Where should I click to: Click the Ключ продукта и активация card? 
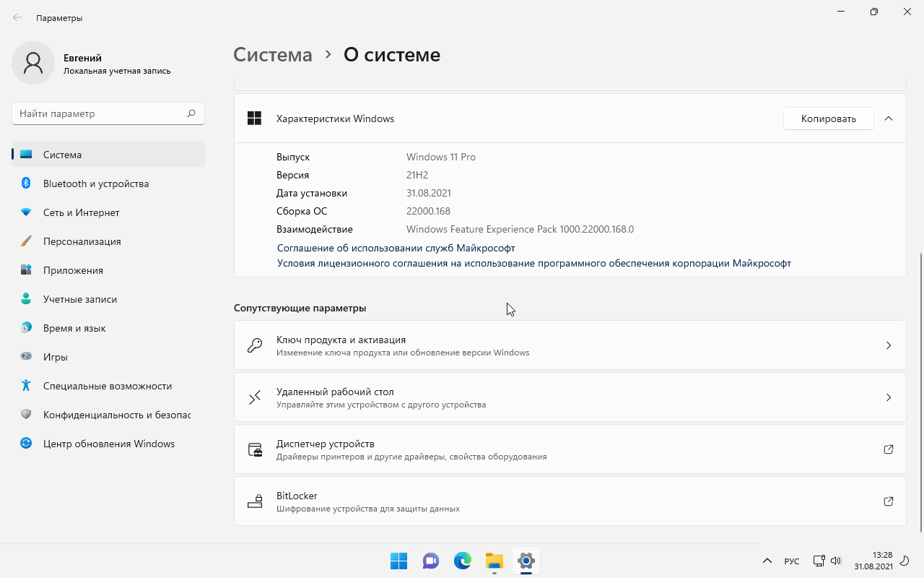pos(570,345)
